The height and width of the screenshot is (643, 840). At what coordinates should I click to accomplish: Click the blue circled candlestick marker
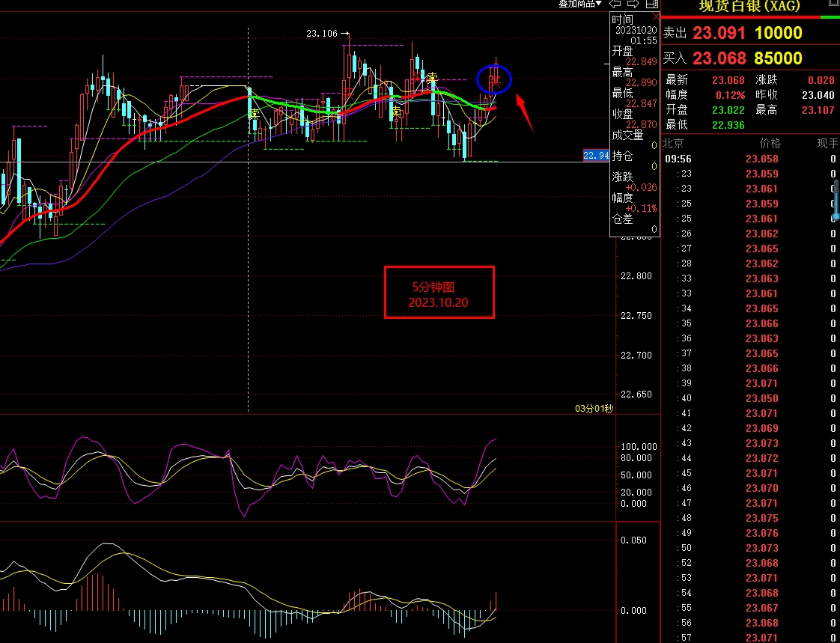494,79
